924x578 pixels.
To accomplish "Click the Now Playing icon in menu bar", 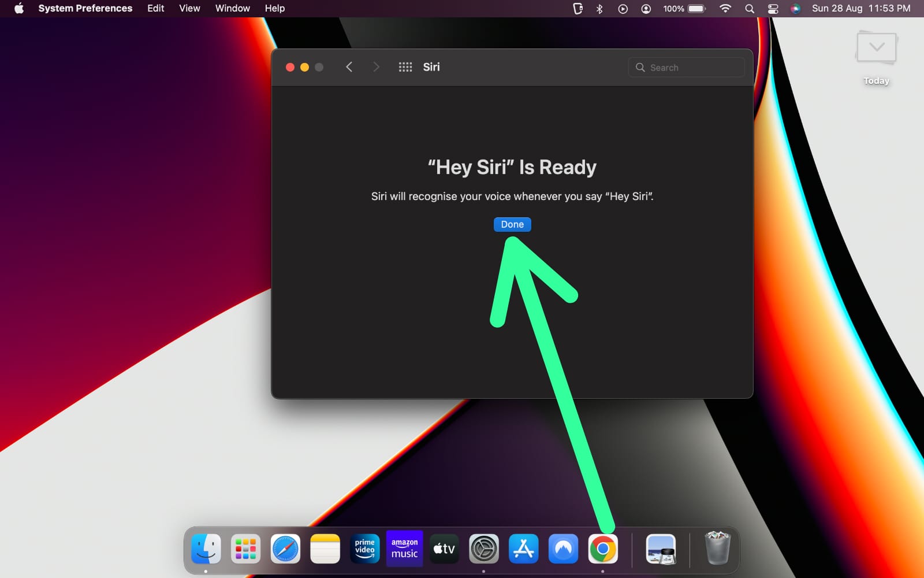I will point(623,9).
